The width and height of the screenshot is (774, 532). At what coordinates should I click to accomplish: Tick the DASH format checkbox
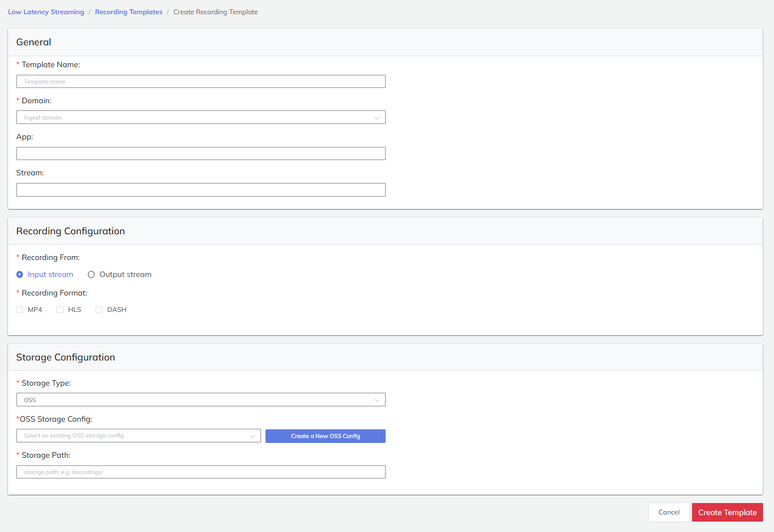coord(99,310)
